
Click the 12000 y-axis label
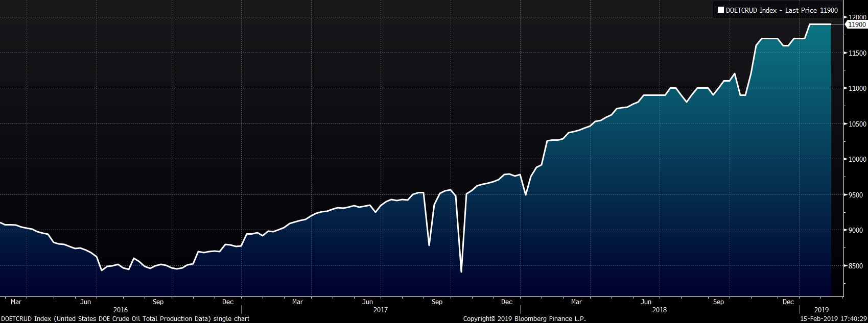click(857, 17)
